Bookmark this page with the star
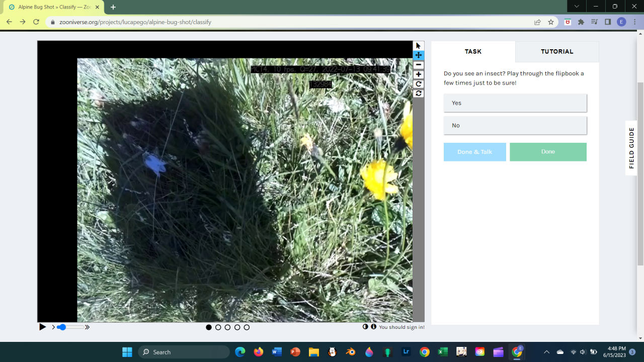The width and height of the screenshot is (644, 362). point(551,22)
